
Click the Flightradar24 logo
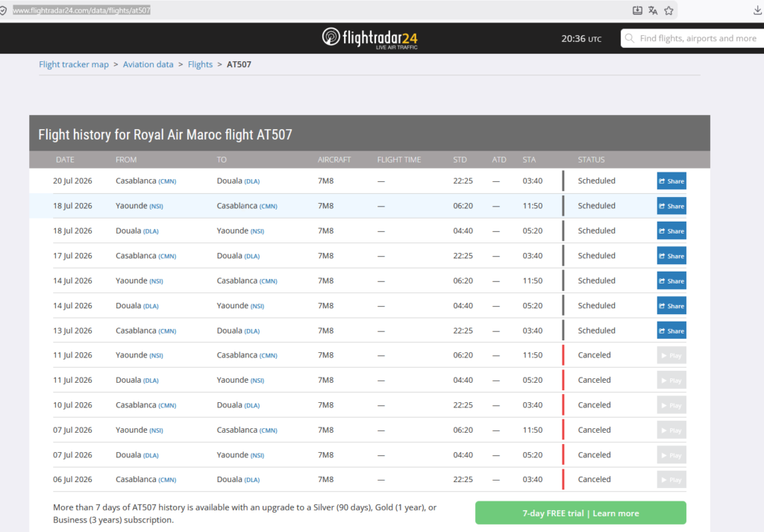[370, 38]
